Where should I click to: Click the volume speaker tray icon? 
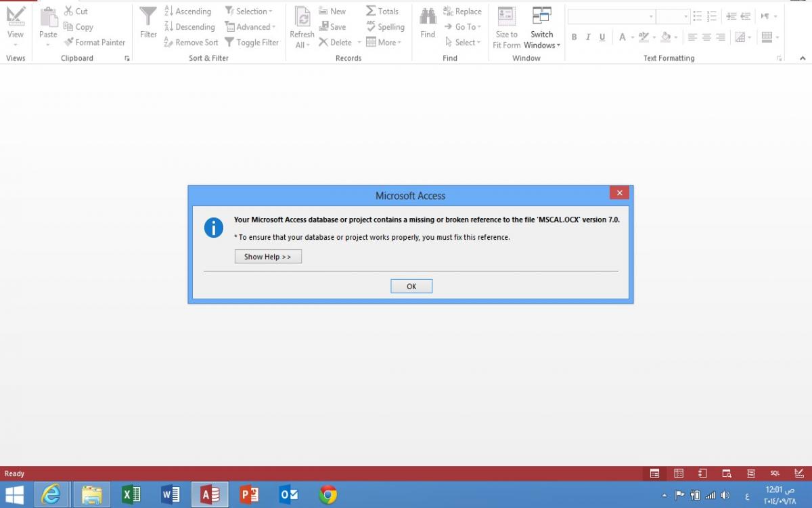tap(725, 495)
